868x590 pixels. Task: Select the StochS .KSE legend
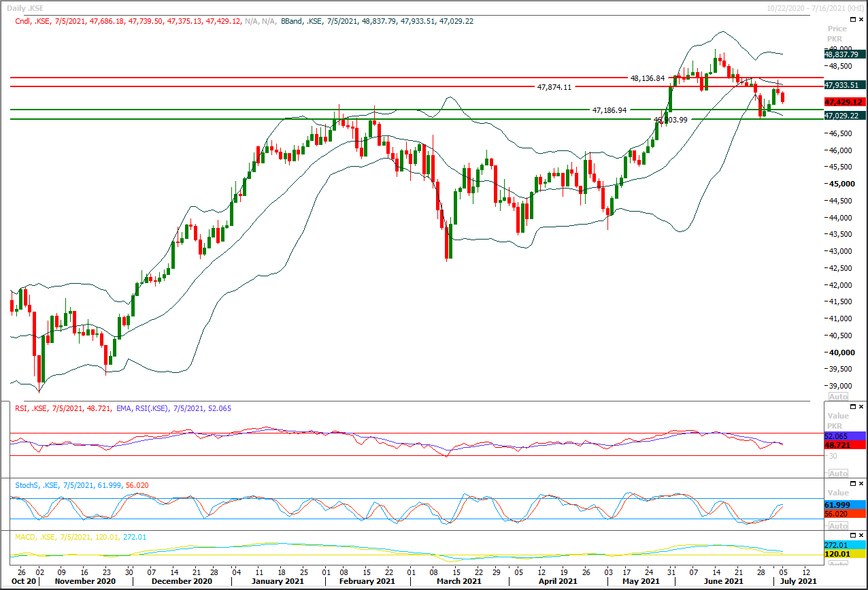(82, 485)
